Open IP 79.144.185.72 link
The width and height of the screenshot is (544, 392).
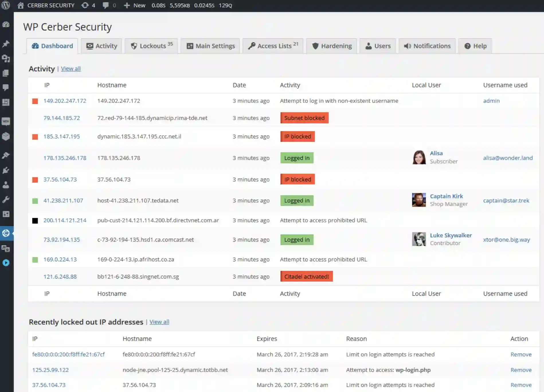coord(62,118)
